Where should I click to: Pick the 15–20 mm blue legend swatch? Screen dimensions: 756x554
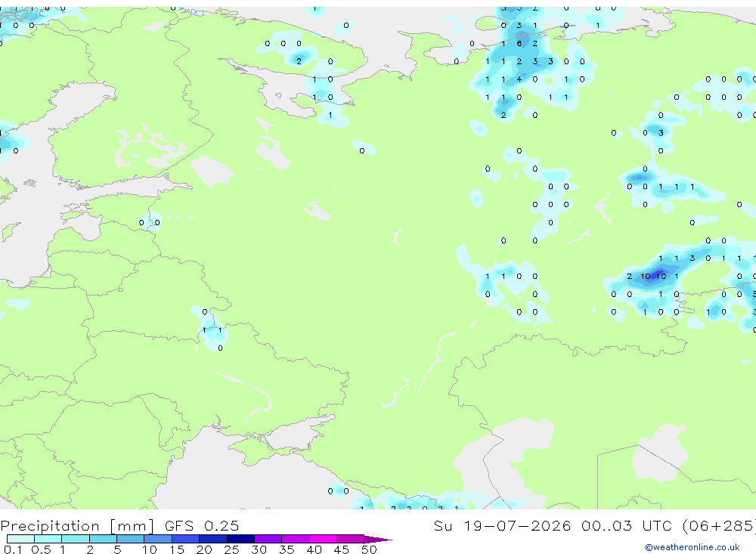[x=186, y=539]
